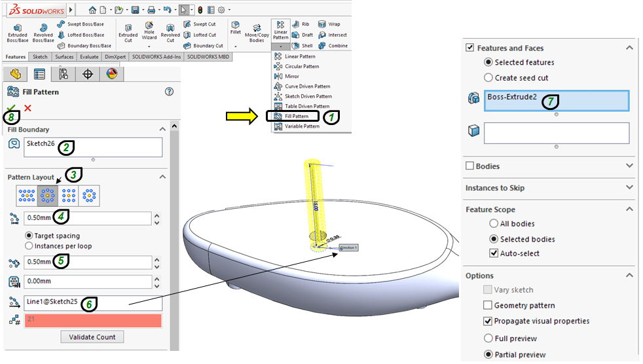Select Circular Pattern in the dropdown list
The width and height of the screenshot is (643, 364).
tap(302, 66)
